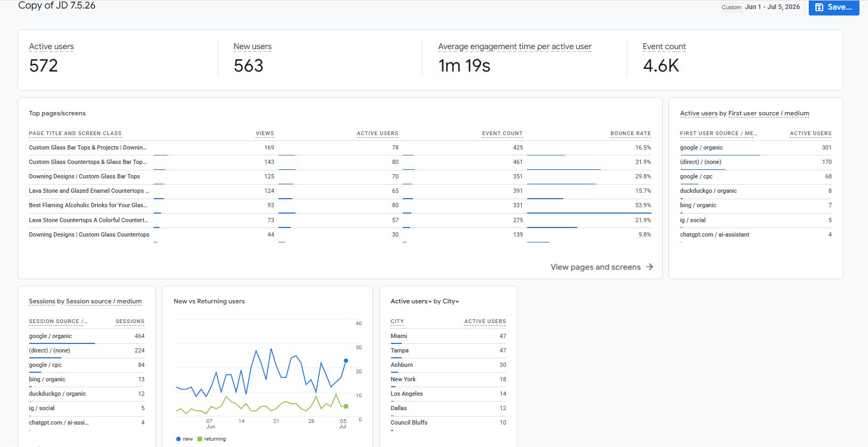Sort by BOUNCE RATE column header
Image resolution: width=868 pixels, height=447 pixels.
pyautogui.click(x=631, y=134)
